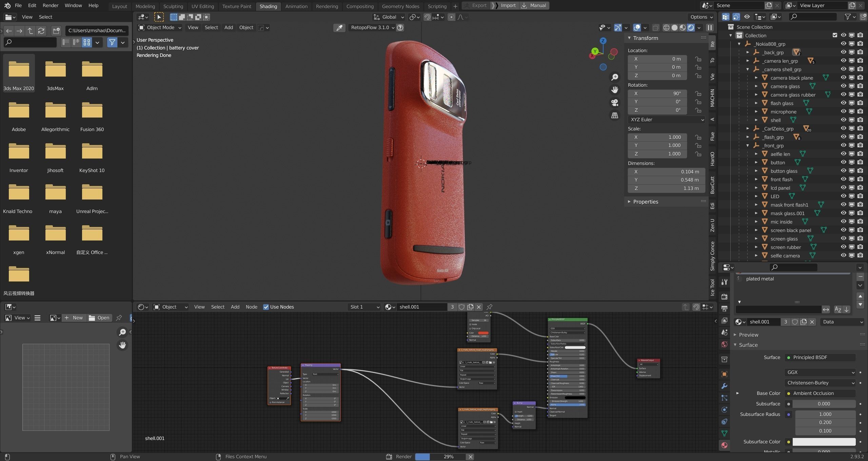This screenshot has width=868, height=461.
Task: Open the World properties tab
Action: click(x=724, y=344)
